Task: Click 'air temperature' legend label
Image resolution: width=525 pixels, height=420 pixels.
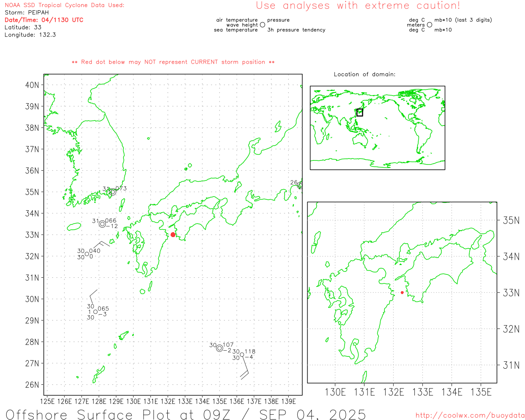Action: [237, 20]
